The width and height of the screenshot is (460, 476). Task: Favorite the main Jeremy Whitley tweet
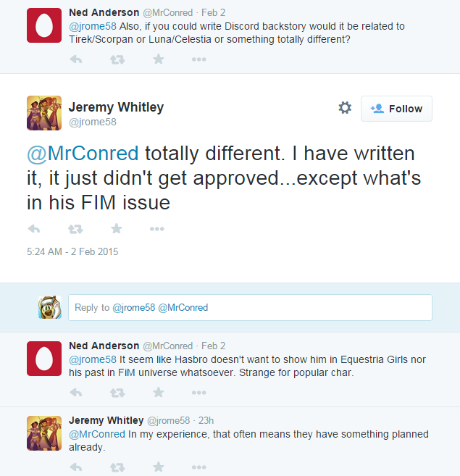[116, 229]
